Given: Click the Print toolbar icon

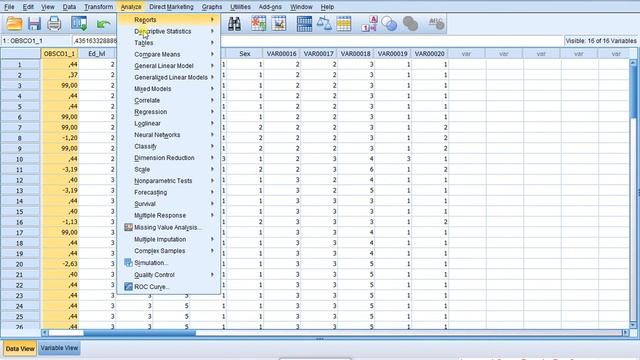Looking at the screenshot, I should [54, 24].
